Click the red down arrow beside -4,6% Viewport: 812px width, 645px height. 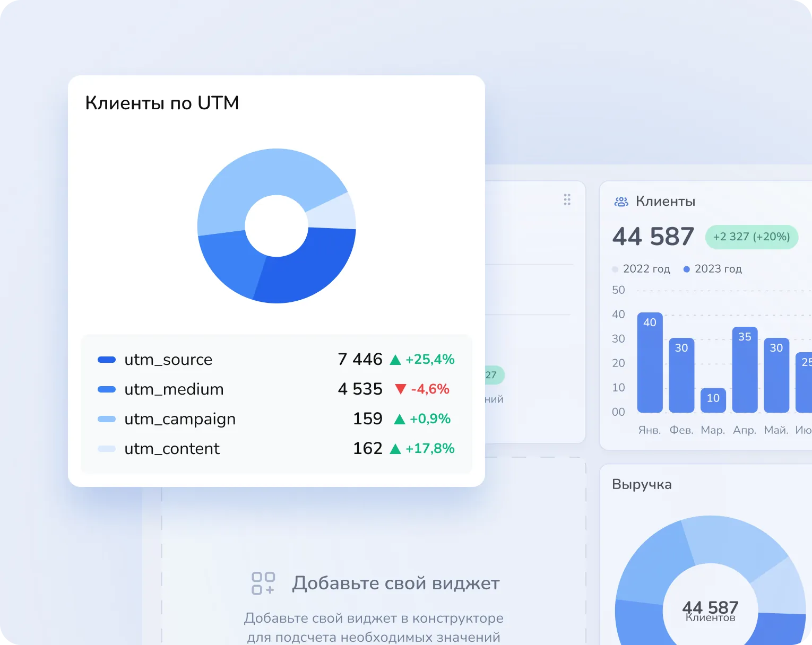point(401,389)
